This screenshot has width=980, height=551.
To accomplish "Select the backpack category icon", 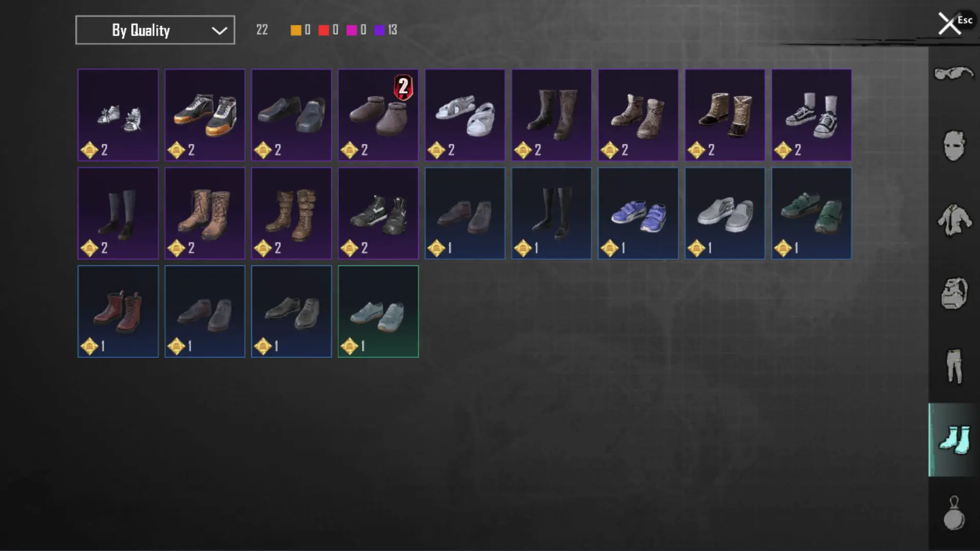I will click(x=953, y=293).
